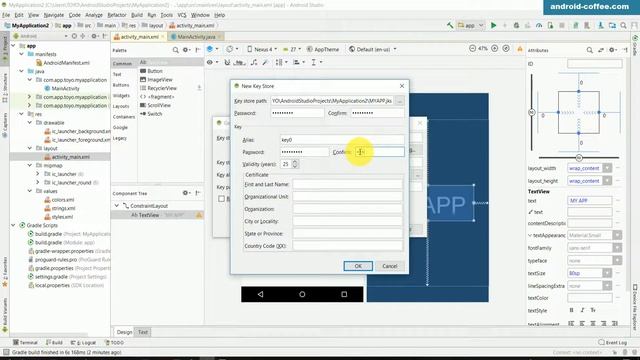Image resolution: width=640 pixels, height=360 pixels.
Task: Click the key Alias input field
Action: pyautogui.click(x=342, y=140)
